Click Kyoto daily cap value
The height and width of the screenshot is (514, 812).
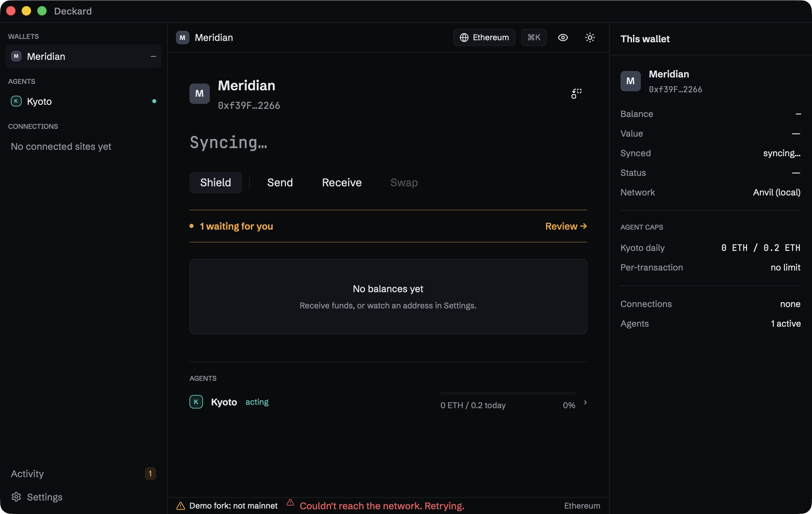coord(761,248)
